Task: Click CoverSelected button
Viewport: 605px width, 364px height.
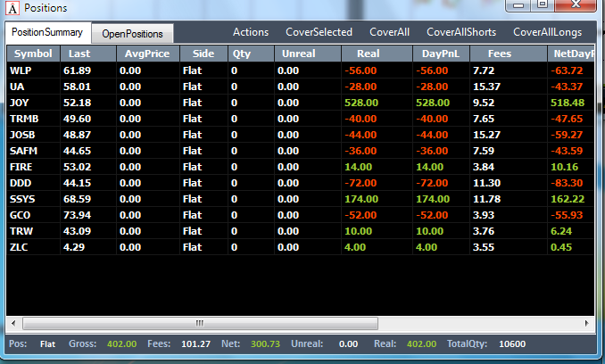Action: pos(319,32)
